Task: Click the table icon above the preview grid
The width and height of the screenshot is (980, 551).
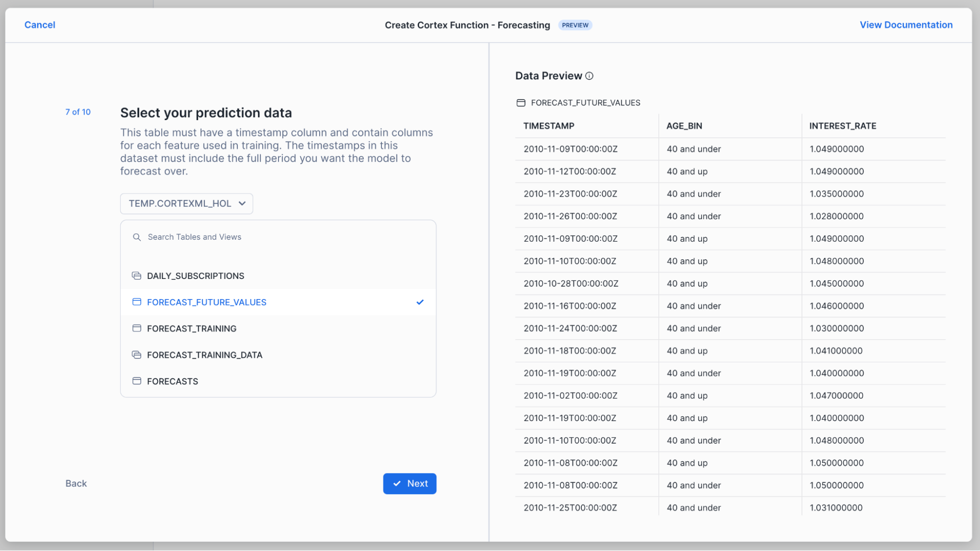Action: pos(521,103)
